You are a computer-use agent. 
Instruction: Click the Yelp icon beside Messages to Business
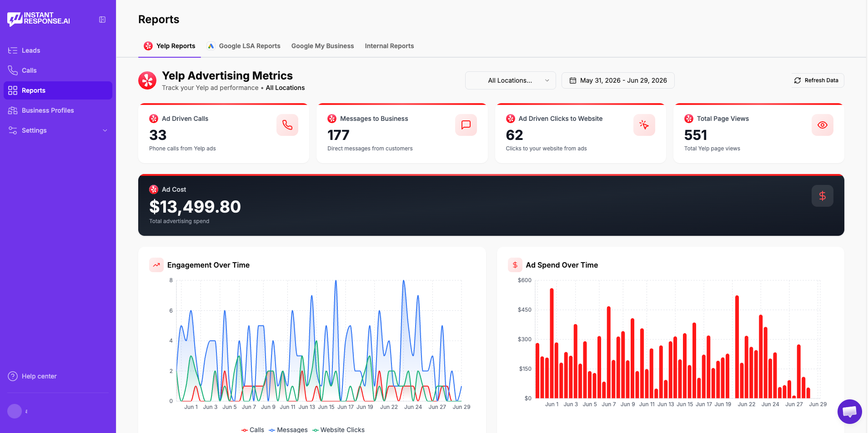point(332,119)
